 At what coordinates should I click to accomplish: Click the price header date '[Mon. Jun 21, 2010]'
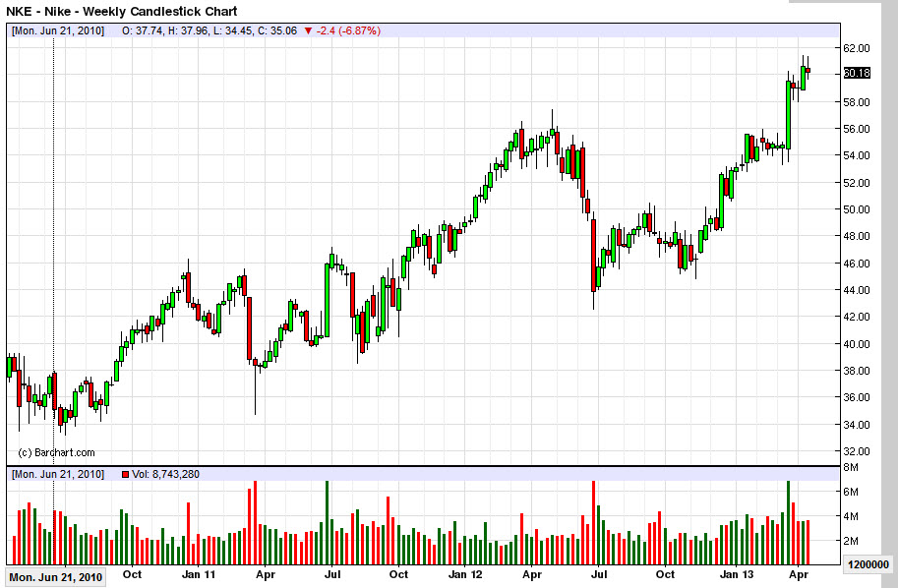click(58, 30)
